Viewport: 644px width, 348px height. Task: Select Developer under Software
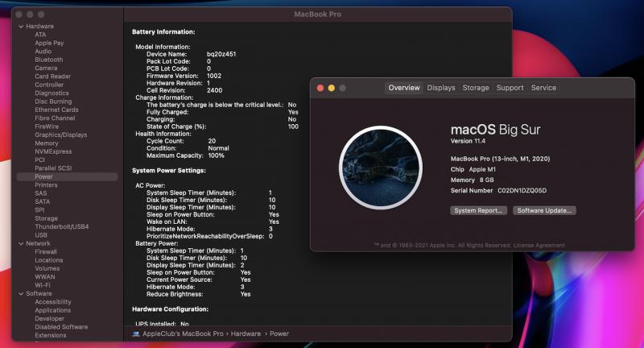point(49,319)
